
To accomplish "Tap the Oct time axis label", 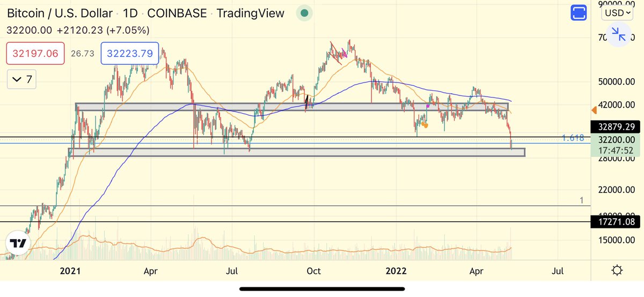I will pyautogui.click(x=313, y=271).
